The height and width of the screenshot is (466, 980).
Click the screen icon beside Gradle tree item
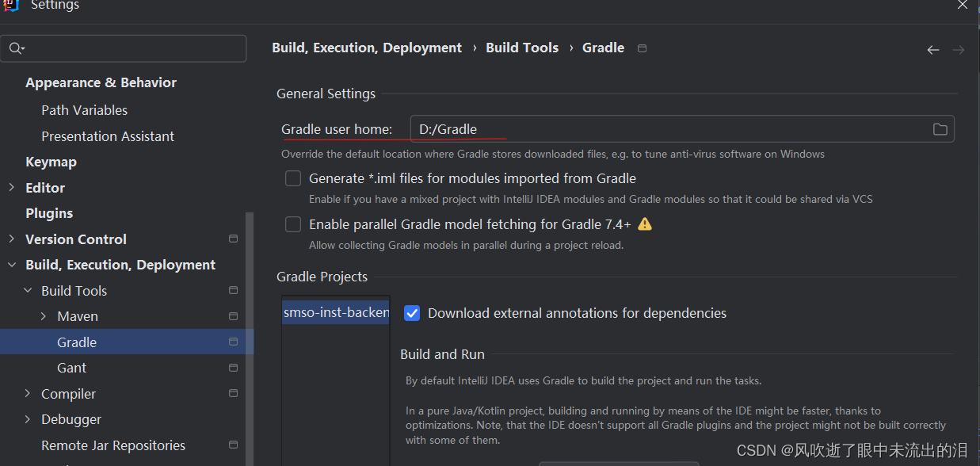[x=233, y=341]
